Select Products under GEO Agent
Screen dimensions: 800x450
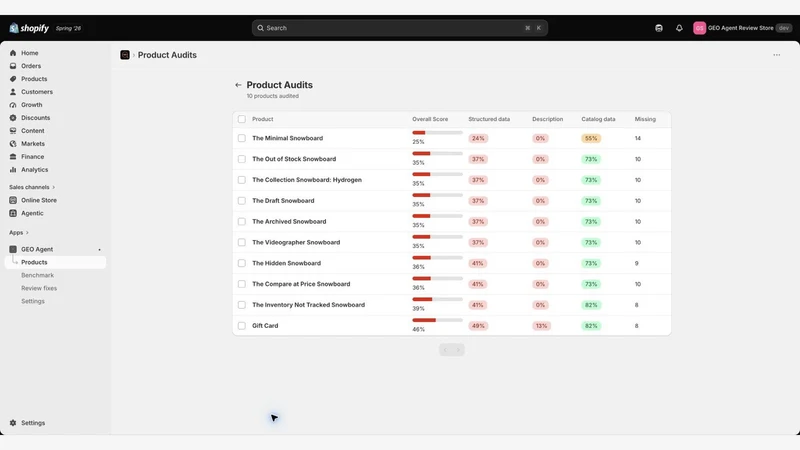(x=55, y=262)
